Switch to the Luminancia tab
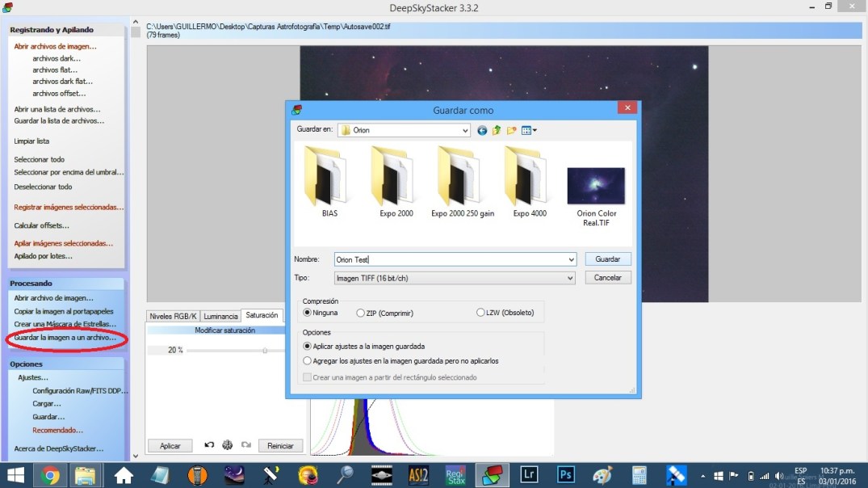Screen dimensions: 868x488 220,316
